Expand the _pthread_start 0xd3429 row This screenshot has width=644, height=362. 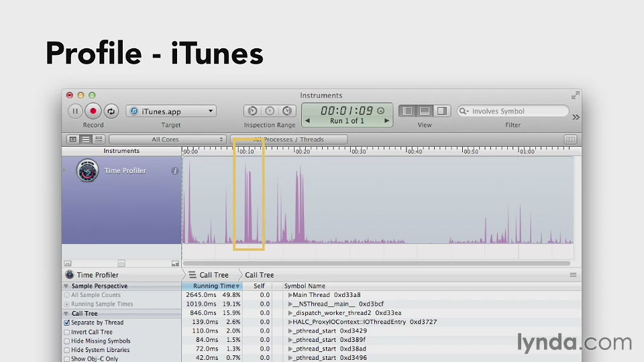click(x=290, y=330)
